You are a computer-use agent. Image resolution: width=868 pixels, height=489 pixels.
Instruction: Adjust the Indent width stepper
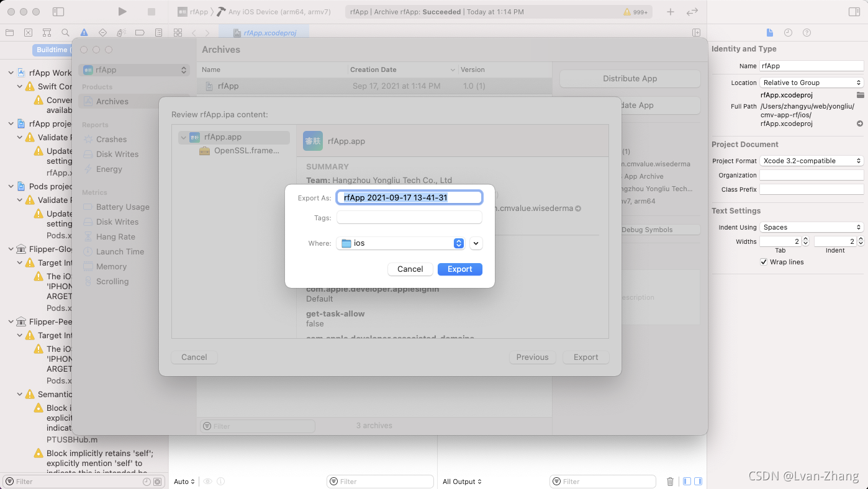tap(861, 241)
